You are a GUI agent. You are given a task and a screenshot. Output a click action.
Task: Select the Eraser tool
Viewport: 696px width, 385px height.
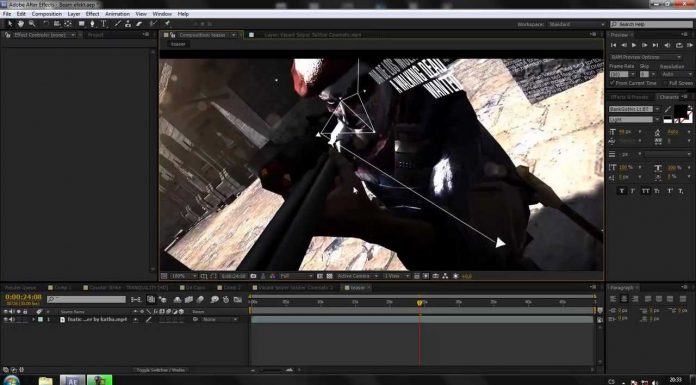point(139,24)
